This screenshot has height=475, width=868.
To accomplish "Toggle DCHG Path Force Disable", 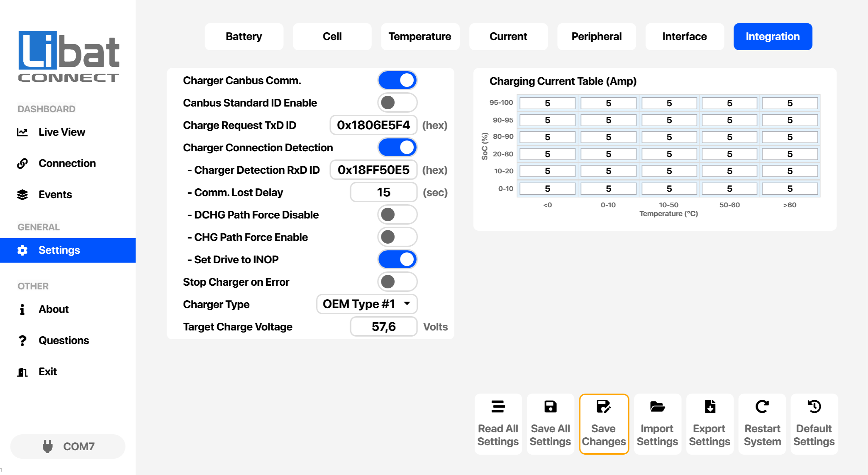I will click(397, 214).
